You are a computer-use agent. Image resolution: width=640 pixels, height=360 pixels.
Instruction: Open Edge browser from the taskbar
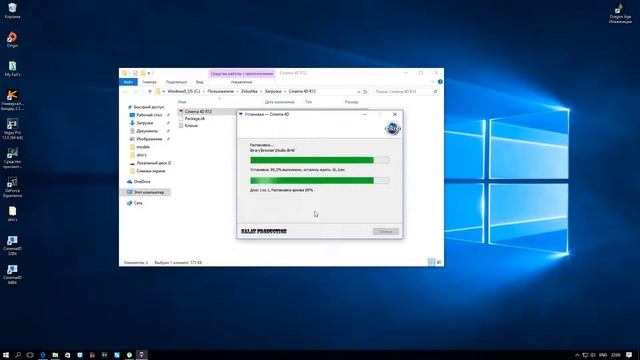[x=42, y=355]
